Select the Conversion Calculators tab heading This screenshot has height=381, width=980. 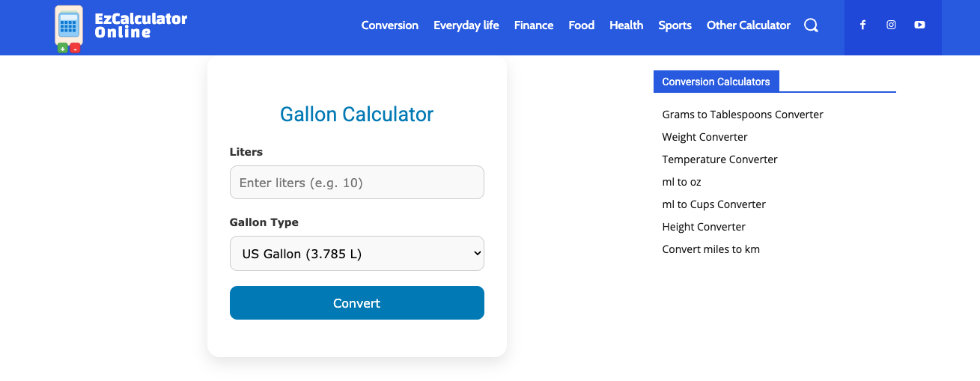(716, 82)
